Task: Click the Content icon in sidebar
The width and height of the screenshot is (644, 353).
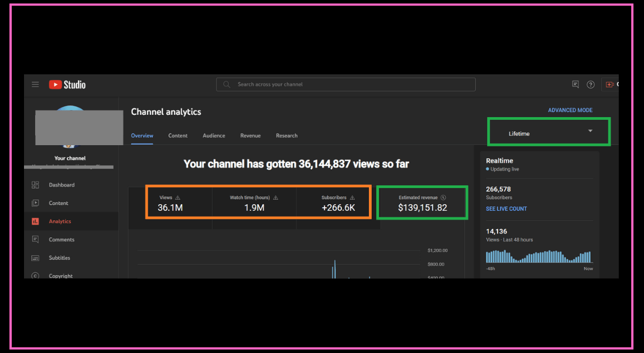Action: click(x=36, y=203)
